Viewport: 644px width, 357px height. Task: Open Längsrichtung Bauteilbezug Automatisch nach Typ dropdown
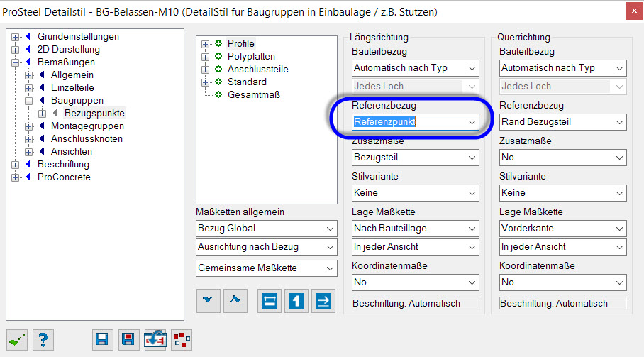pyautogui.click(x=415, y=68)
